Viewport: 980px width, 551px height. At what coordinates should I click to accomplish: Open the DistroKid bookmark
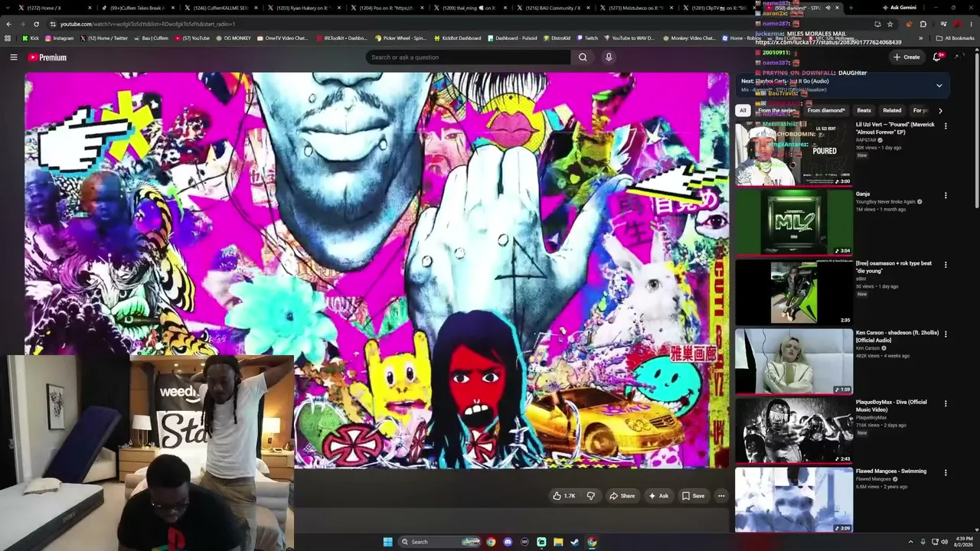pos(557,37)
